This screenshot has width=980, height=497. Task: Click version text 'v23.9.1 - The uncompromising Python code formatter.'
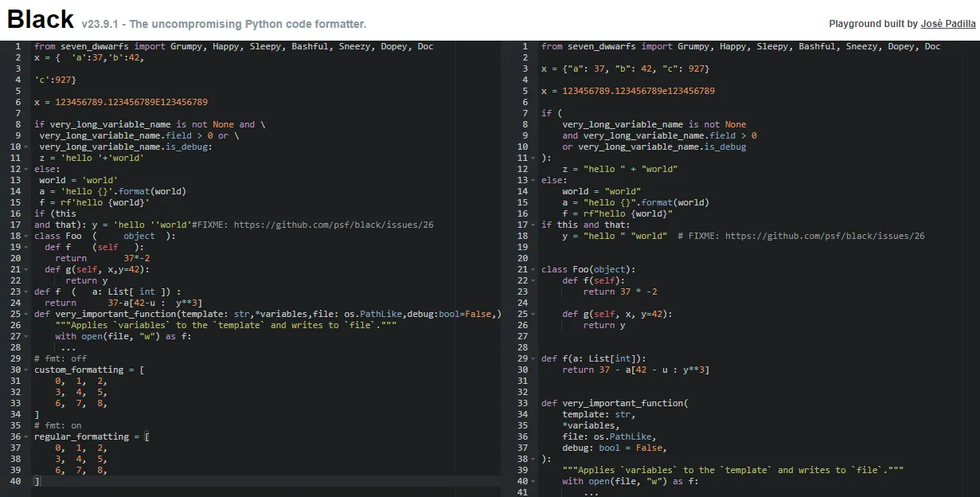[224, 24]
